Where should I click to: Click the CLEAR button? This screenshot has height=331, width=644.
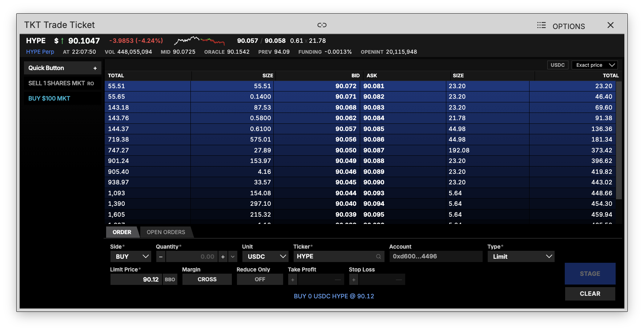590,294
